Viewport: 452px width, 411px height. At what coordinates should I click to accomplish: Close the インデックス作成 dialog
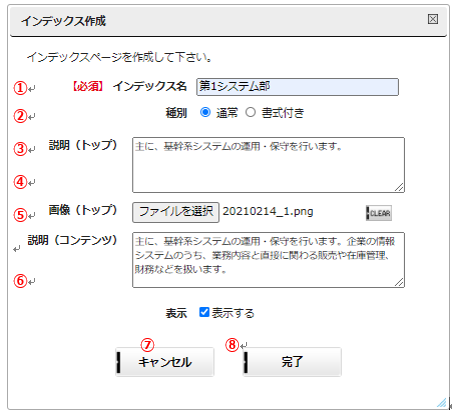click(433, 19)
